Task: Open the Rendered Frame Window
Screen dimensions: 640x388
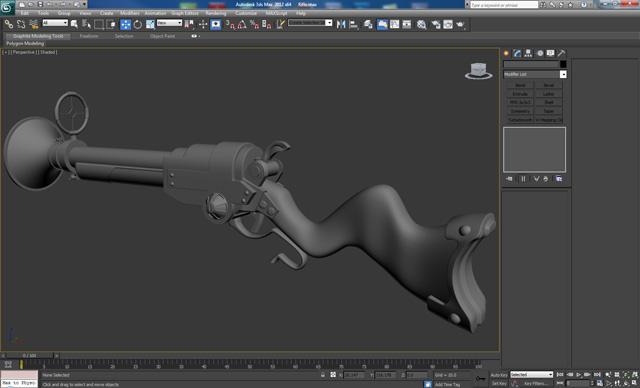Action: click(x=448, y=24)
